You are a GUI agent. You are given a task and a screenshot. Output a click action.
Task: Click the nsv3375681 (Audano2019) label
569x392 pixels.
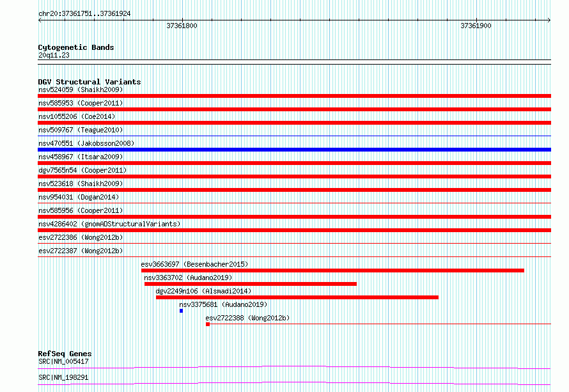pos(223,304)
